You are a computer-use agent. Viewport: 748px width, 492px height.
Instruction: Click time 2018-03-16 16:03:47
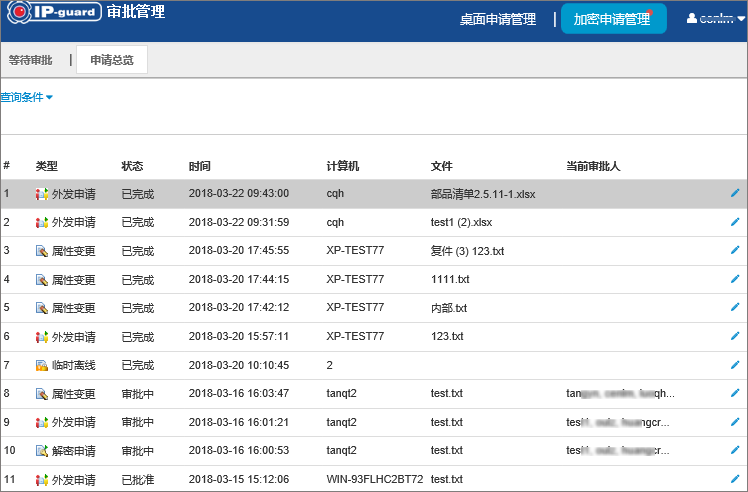click(239, 393)
